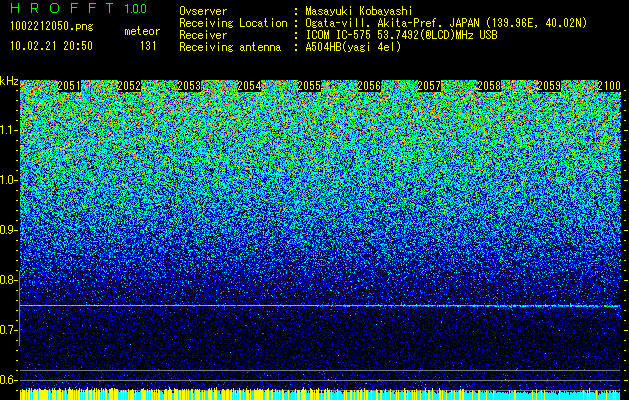Click antenna value A504HB(yagi 4el)
This screenshot has width=629, height=400.
[x=353, y=47]
